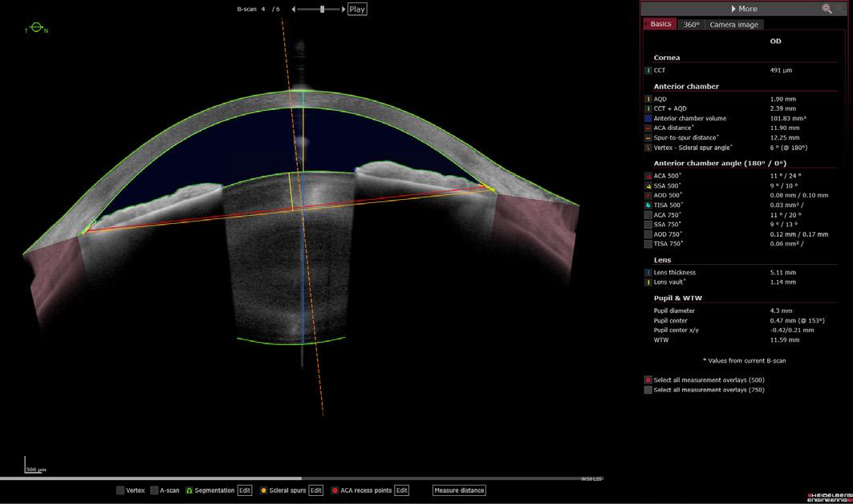Image resolution: width=853 pixels, height=504 pixels.
Task: Click the OD eye label
Action: (x=775, y=42)
